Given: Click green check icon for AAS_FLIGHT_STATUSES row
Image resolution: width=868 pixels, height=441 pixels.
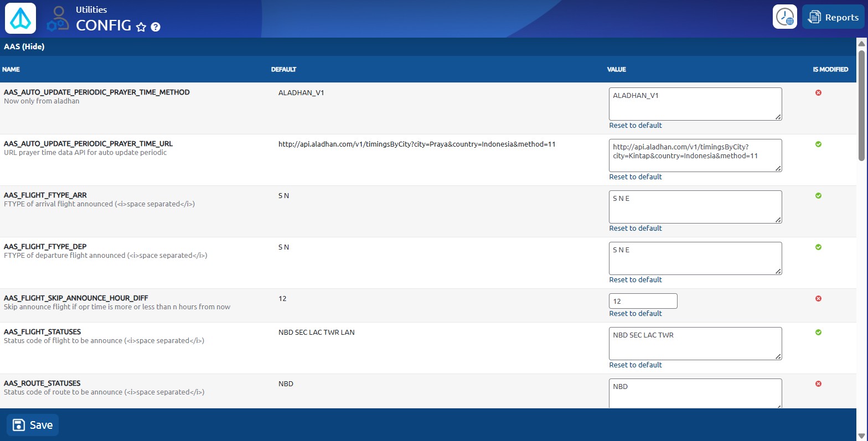Looking at the screenshot, I should 818,333.
